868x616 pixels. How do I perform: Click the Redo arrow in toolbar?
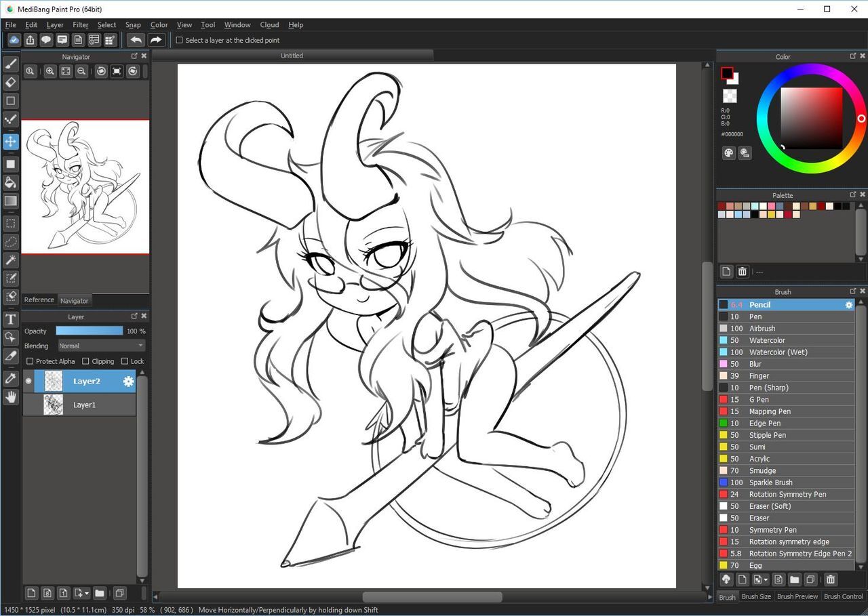coord(156,40)
